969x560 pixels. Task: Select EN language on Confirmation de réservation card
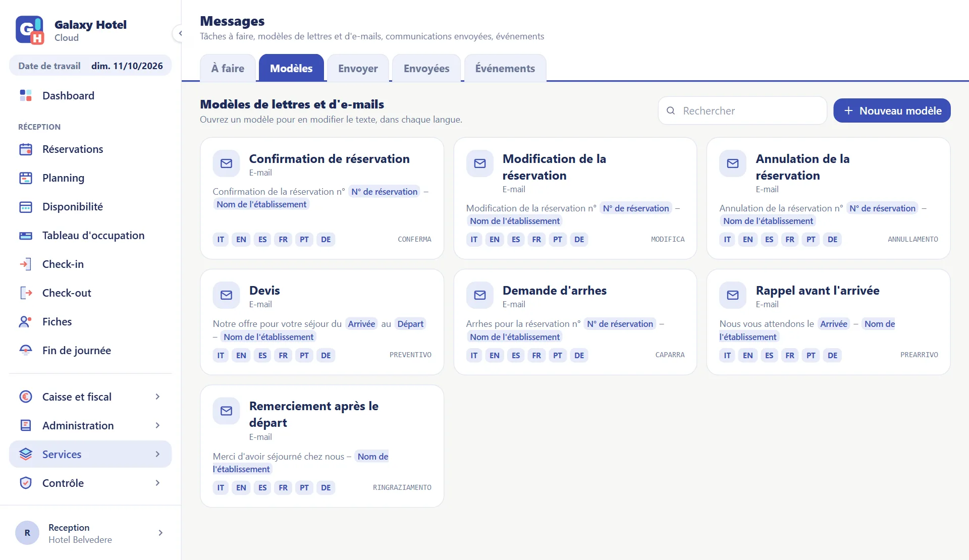point(241,239)
